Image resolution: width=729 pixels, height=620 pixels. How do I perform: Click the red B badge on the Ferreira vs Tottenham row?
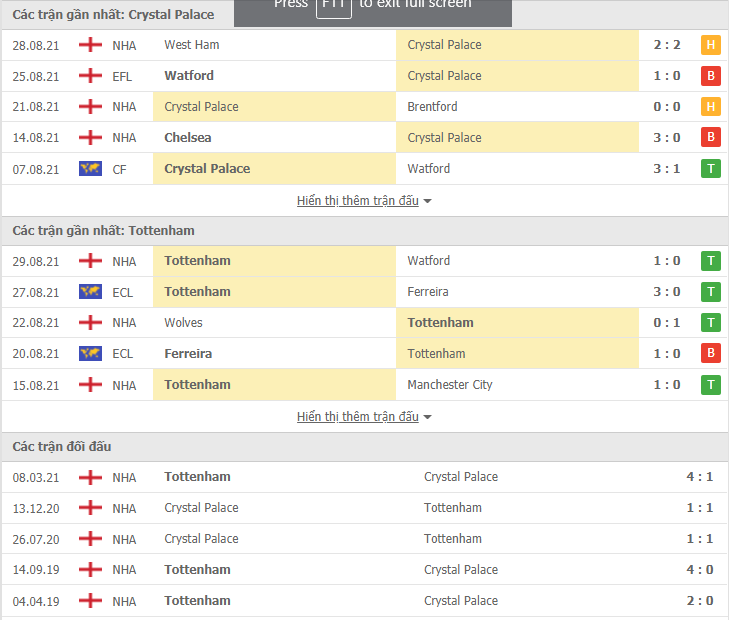[710, 353]
